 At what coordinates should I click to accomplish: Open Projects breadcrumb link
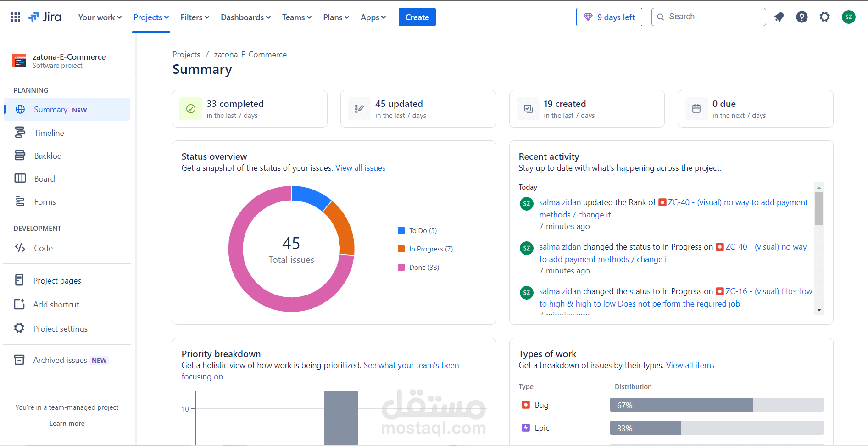[186, 55]
